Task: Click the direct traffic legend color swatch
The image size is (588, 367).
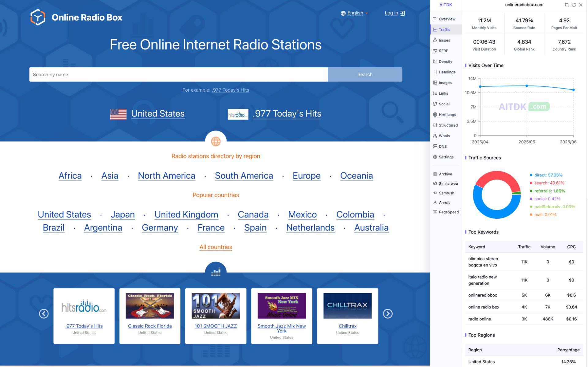Action: coord(531,175)
